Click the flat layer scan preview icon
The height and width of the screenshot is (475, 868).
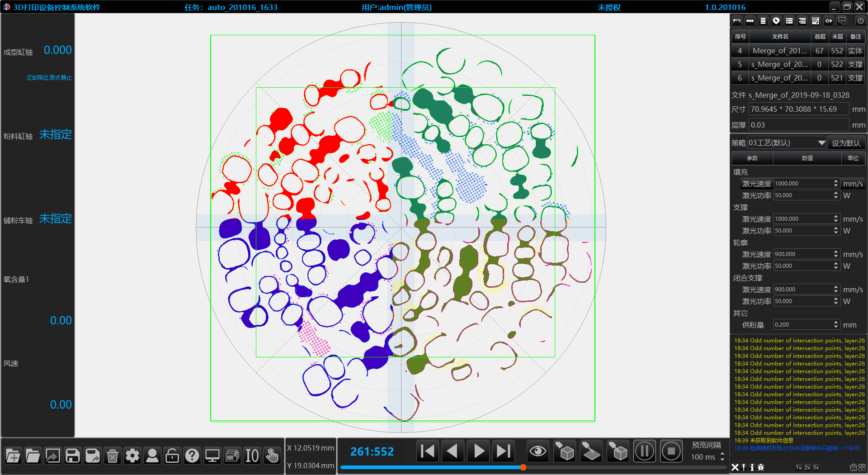(591, 451)
